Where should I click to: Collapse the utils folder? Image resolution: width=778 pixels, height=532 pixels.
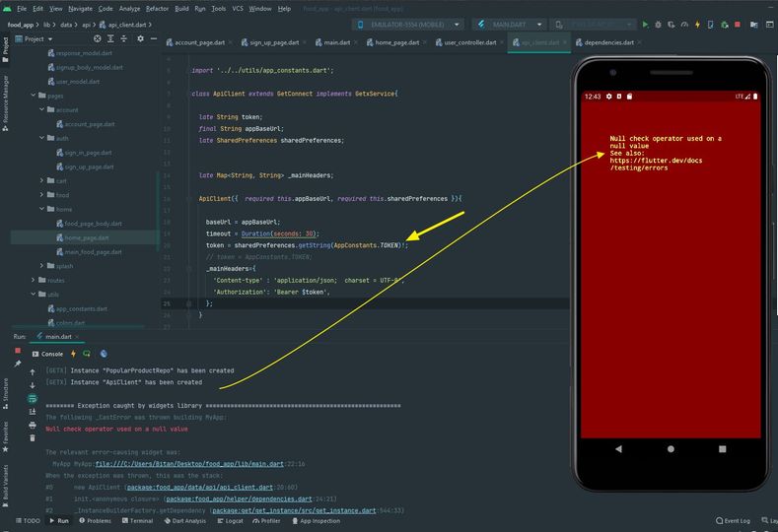point(34,294)
